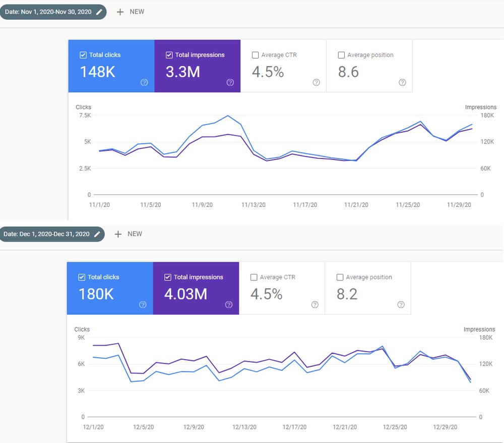Screen dimensions: 504x443
Task: Uncheck Total impressions in November report
Action: (x=169, y=55)
